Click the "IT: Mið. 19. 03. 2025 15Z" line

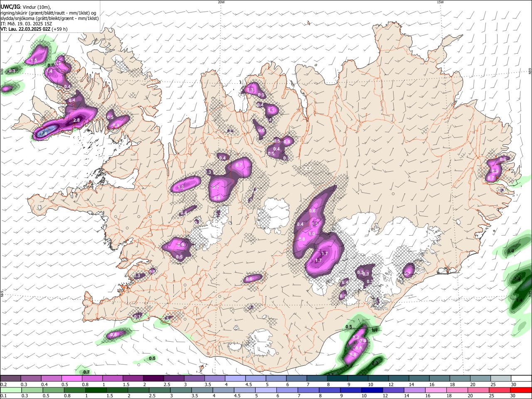[x=26, y=24]
